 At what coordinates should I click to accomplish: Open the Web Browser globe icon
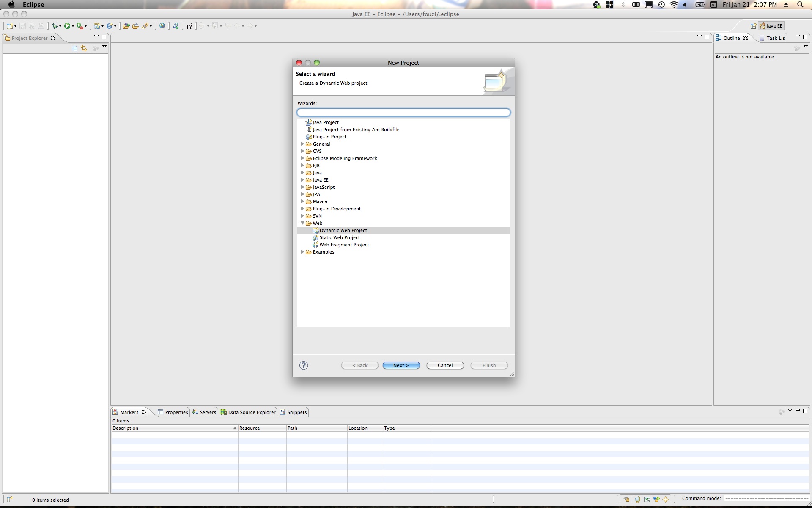tap(162, 26)
